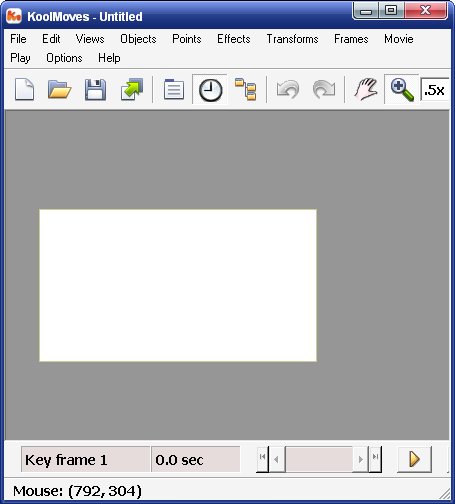Open the properties list icon
The image size is (455, 504).
coord(174,89)
